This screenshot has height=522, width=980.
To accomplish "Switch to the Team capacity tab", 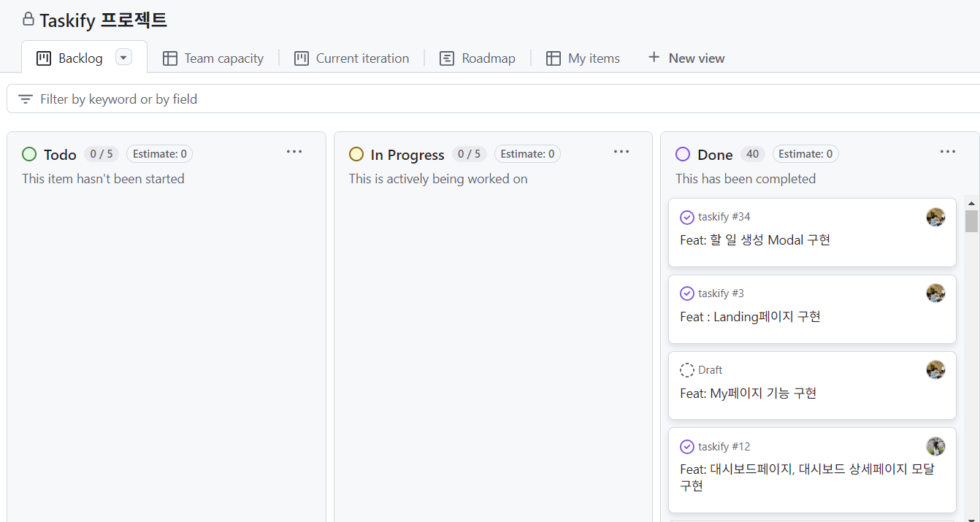I will coord(213,58).
